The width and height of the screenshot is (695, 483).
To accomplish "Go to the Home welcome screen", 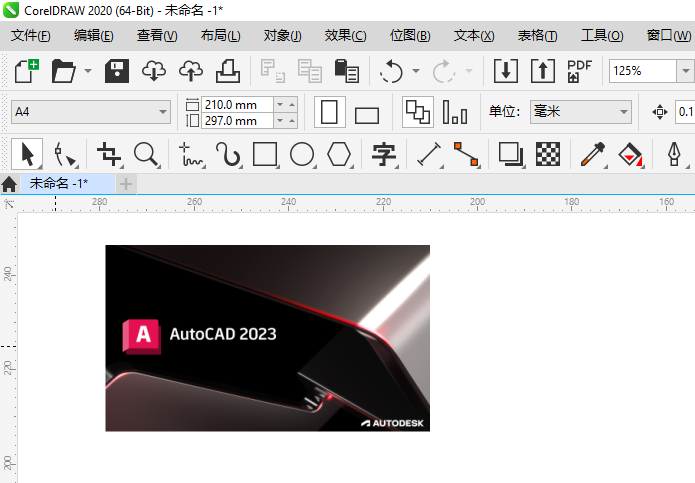I will click(9, 184).
